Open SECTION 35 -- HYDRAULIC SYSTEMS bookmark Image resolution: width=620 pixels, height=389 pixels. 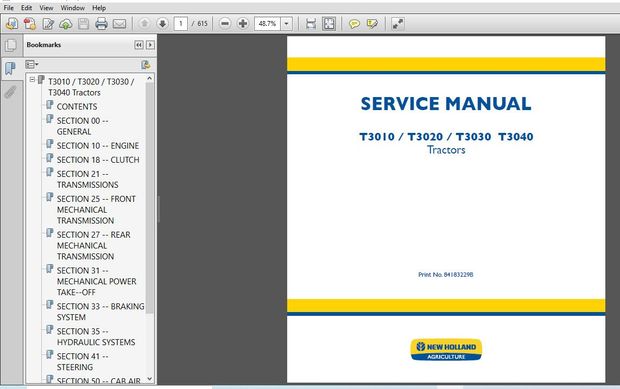point(96,337)
